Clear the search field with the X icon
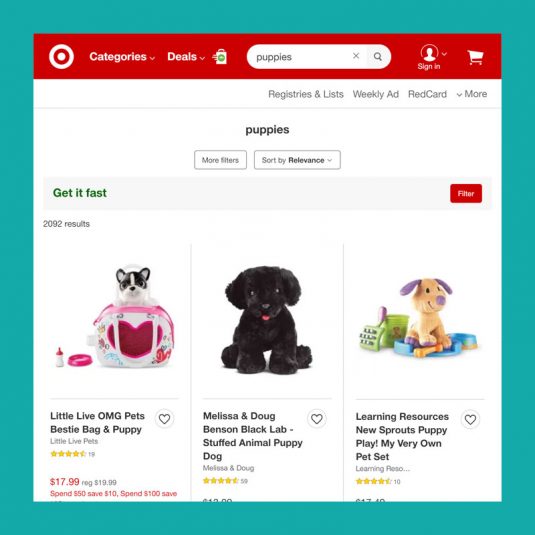Screen dimensions: 535x535 [356, 56]
